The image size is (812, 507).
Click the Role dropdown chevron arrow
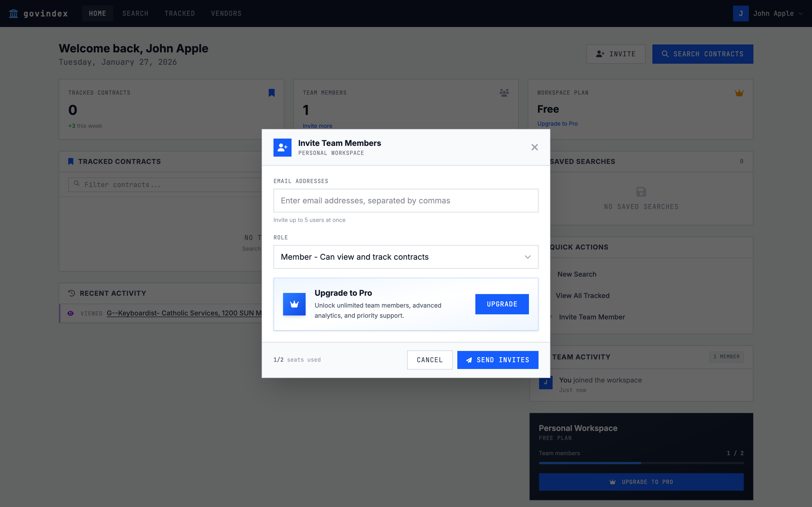click(x=528, y=257)
